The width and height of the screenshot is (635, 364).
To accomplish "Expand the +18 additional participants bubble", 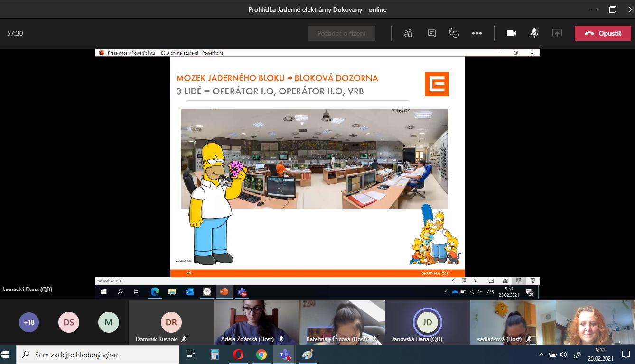I will [x=29, y=322].
